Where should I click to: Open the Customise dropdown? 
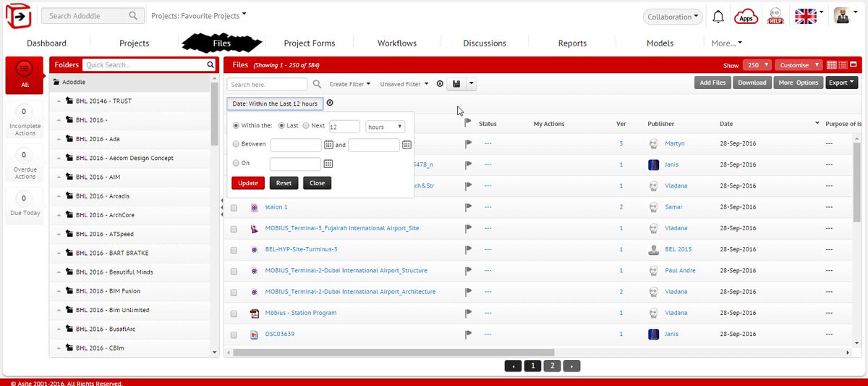pyautogui.click(x=799, y=65)
